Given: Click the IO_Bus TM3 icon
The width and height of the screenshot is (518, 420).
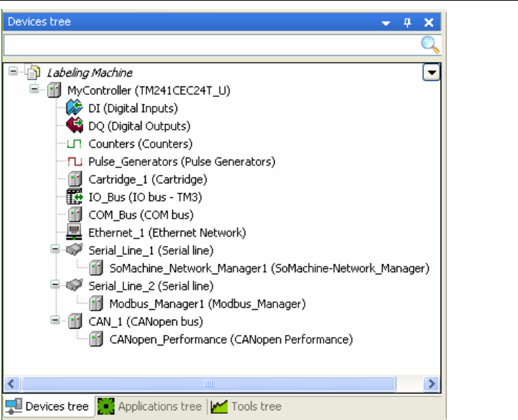Looking at the screenshot, I should point(75,196).
